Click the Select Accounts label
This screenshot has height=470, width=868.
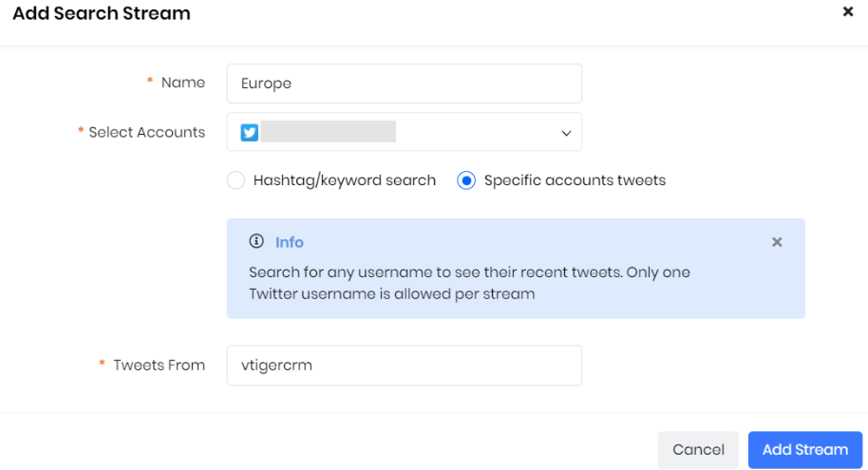pyautogui.click(x=146, y=132)
